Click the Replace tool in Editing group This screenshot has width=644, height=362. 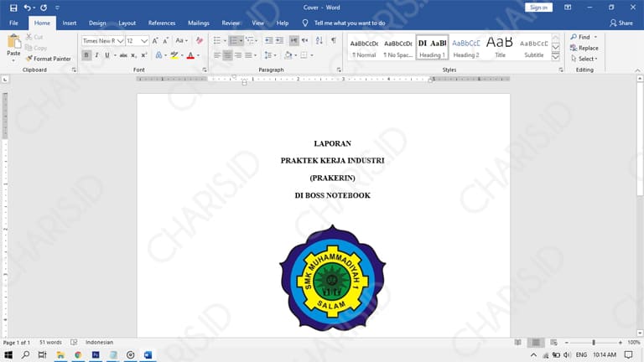pos(584,48)
